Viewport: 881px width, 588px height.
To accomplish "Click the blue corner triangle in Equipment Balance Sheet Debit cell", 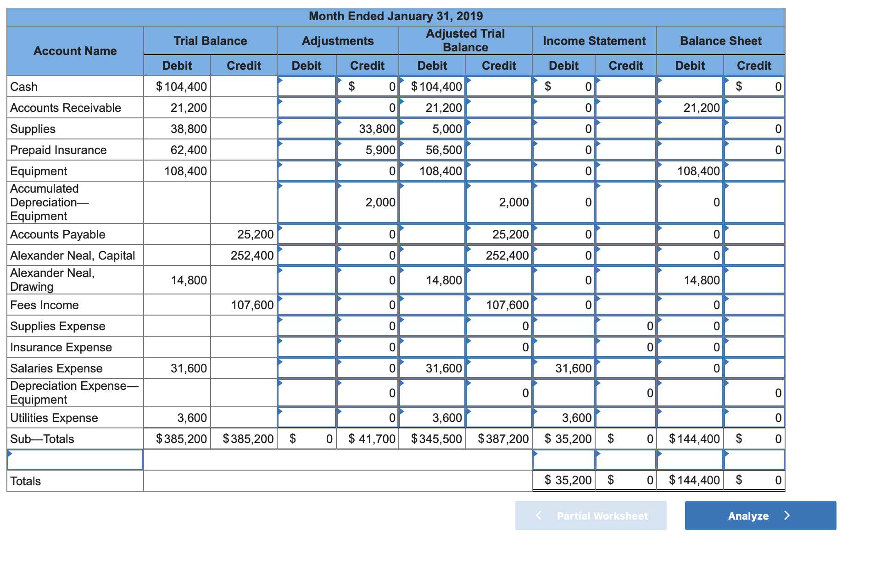I will (x=659, y=164).
